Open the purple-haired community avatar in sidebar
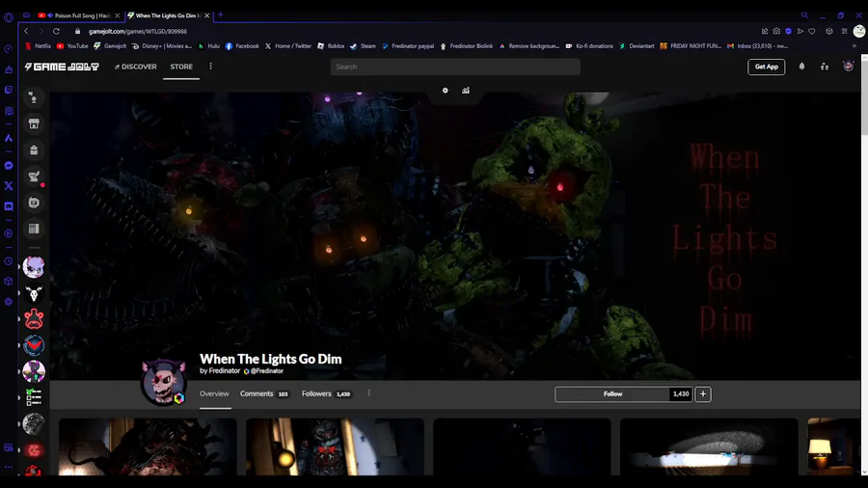Viewport: 868px width, 488px height. point(34,267)
